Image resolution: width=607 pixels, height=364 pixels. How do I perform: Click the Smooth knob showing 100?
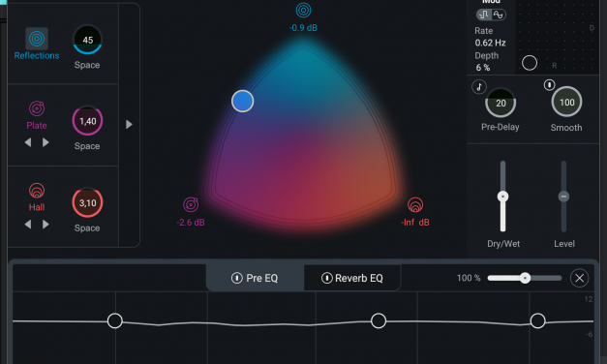tap(566, 102)
